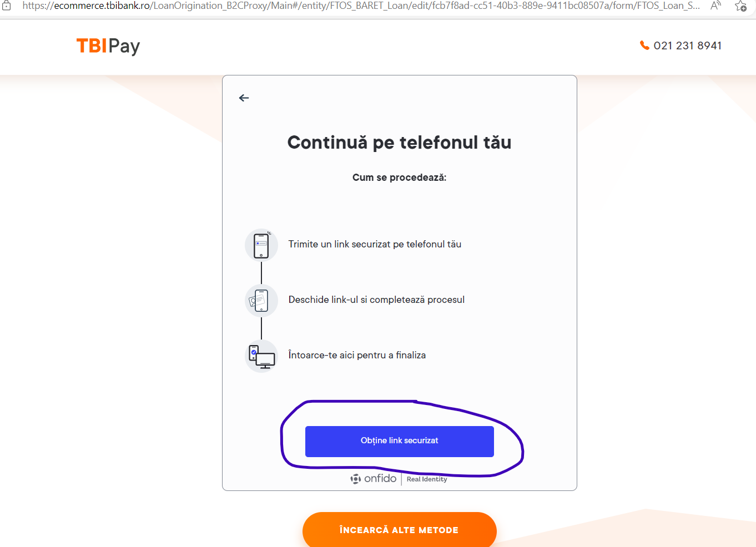Click the text Cum se procedează
This screenshot has height=547, width=756.
399,178
